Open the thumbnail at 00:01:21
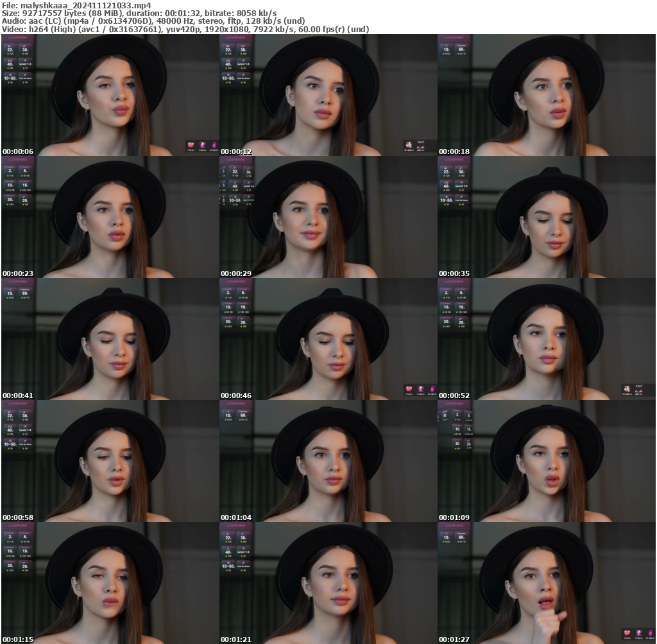Image resolution: width=657 pixels, height=644 pixels. click(x=328, y=583)
